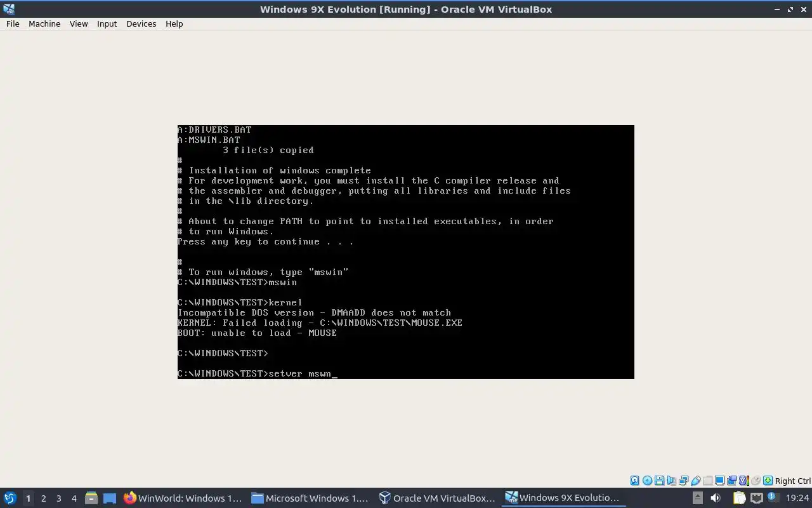The height and width of the screenshot is (508, 812).
Task: Click the mouse integration status icon
Action: (x=756, y=481)
